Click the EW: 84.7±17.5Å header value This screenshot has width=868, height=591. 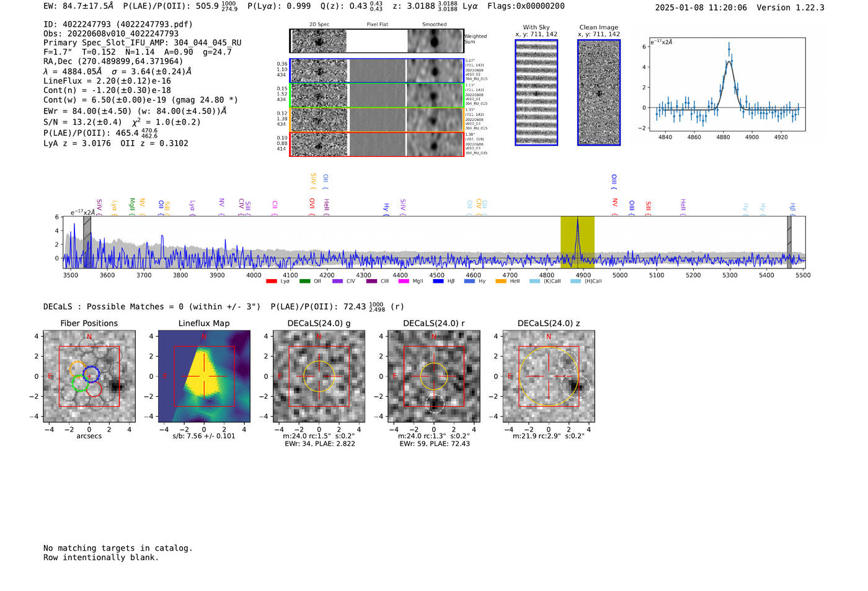tap(79, 6)
